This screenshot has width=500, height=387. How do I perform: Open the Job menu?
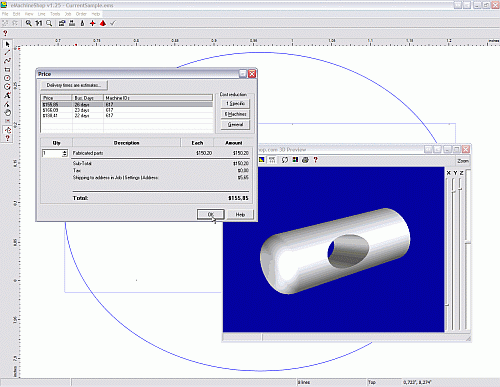coord(68,14)
